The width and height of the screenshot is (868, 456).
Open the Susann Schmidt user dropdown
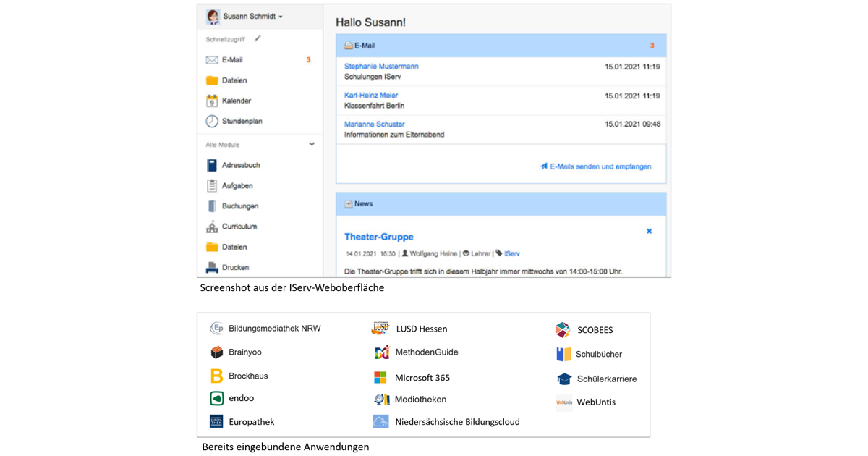[252, 17]
